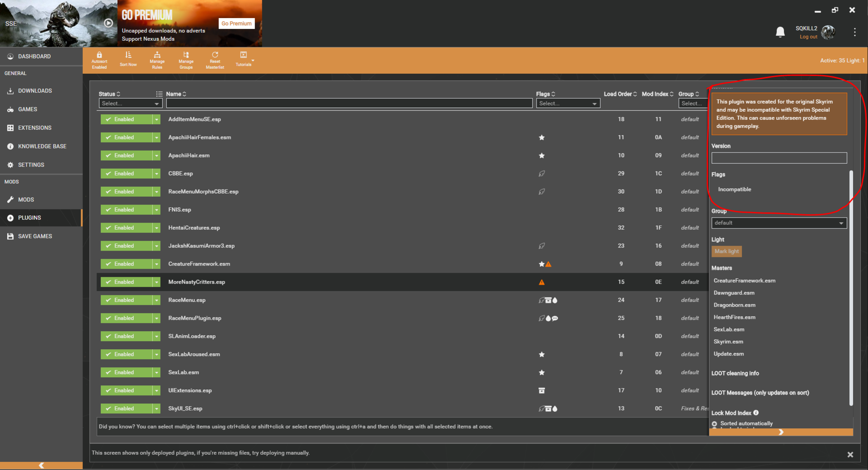Select the Plugins sidebar entry
Viewport: 868px width, 470px height.
coord(41,218)
